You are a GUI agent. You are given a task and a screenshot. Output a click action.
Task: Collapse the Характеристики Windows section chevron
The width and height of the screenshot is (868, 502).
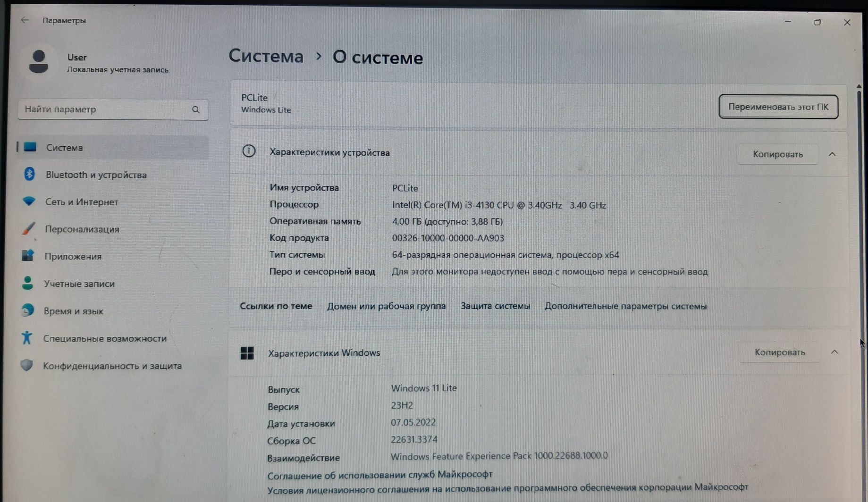pyautogui.click(x=834, y=352)
